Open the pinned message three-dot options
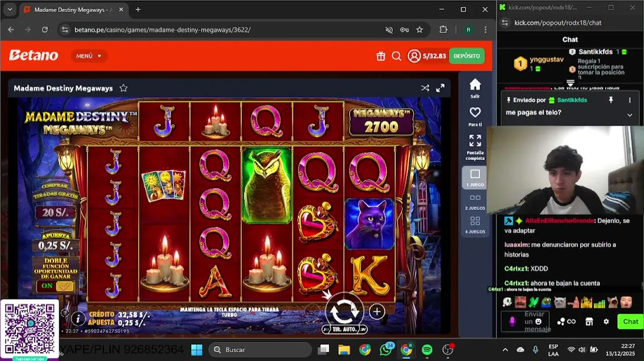Image resolution: width=644 pixels, height=361 pixels. [x=629, y=100]
